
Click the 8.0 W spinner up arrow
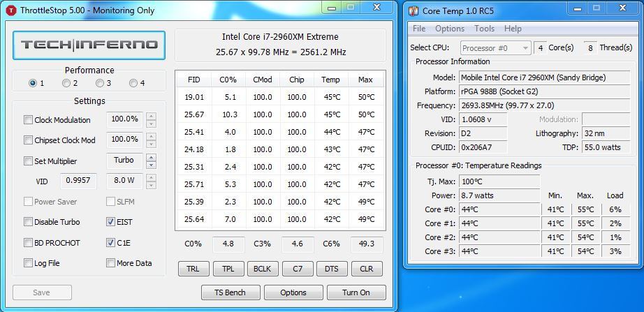[x=152, y=178]
